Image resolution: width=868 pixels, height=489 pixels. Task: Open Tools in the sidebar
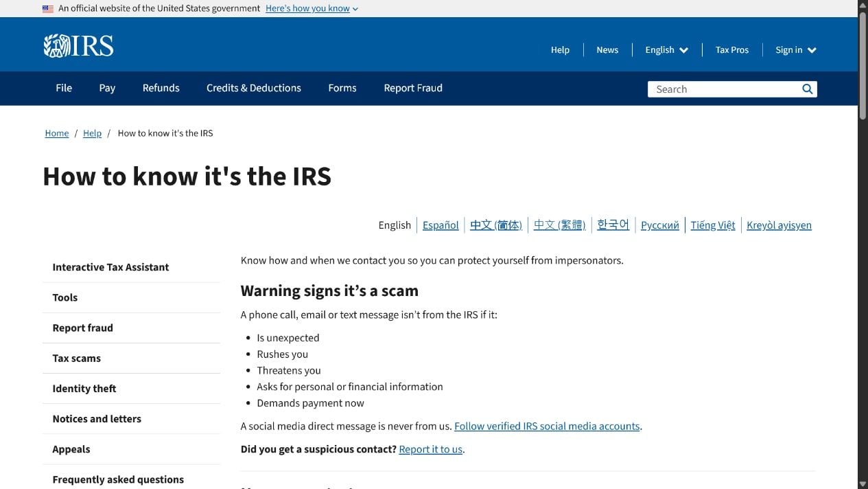131,297
